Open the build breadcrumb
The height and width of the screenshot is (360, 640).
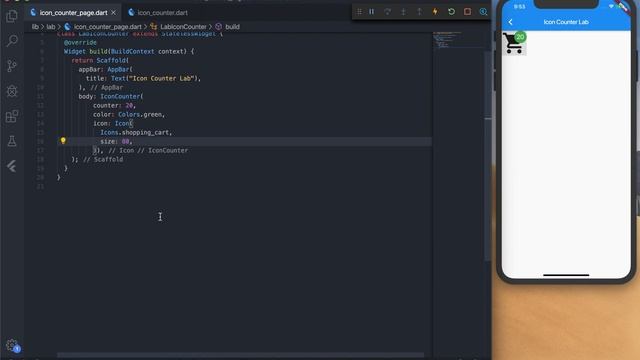[x=232, y=27]
